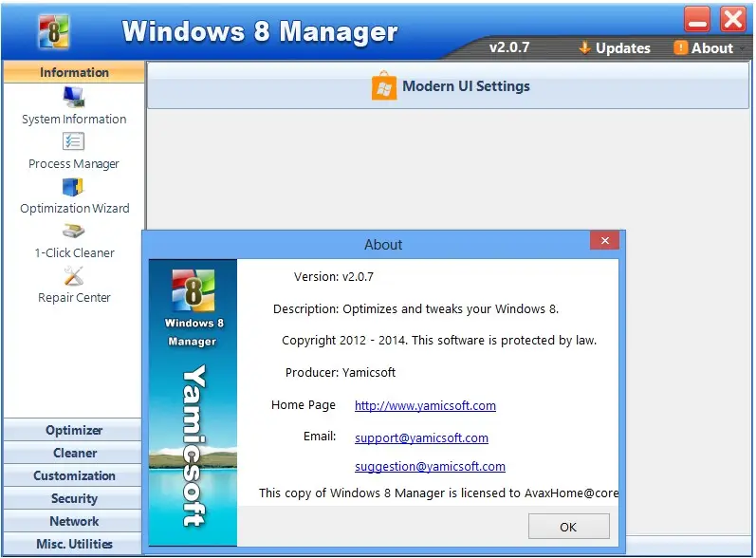Confirm About dialog with OK
Viewport: 756px width, 558px height.
pyautogui.click(x=568, y=527)
